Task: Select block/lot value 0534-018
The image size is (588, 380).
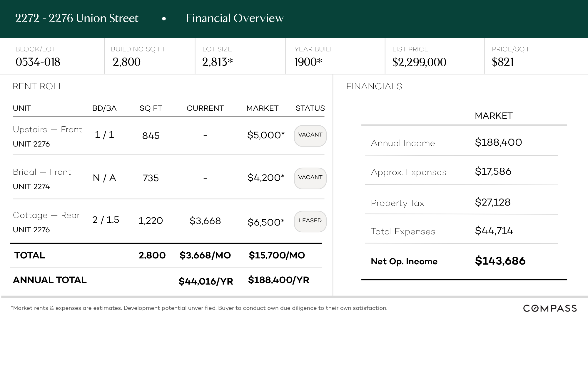Action: pyautogui.click(x=38, y=62)
